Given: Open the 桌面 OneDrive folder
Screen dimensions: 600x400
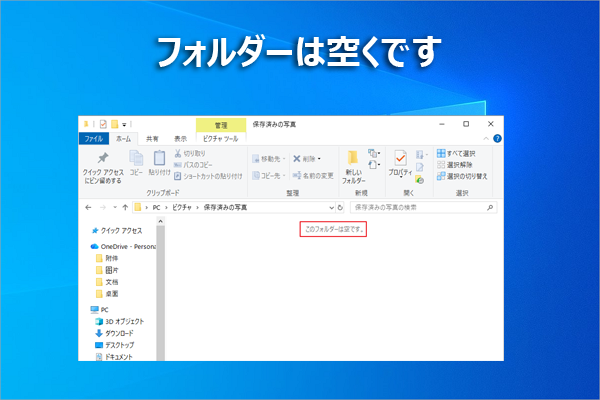Looking at the screenshot, I should (107, 294).
